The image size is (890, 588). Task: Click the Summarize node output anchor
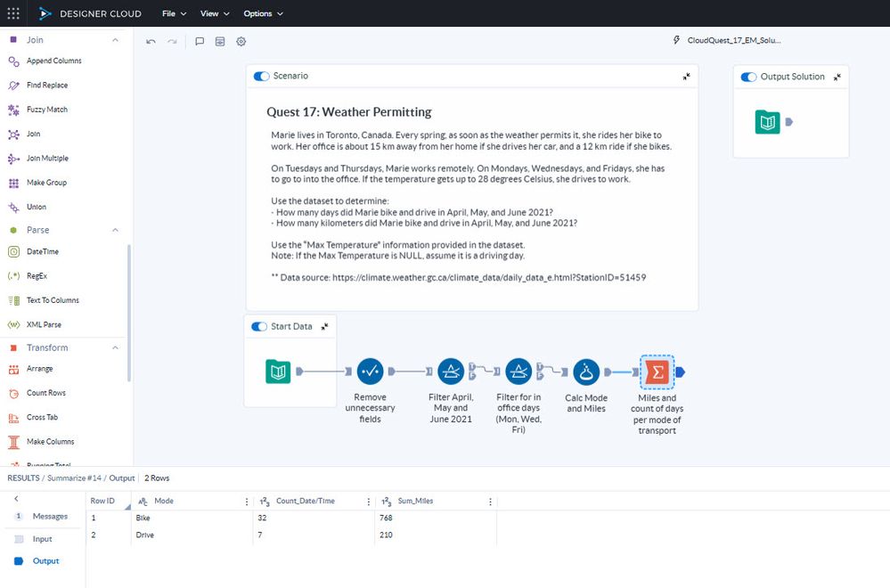(x=680, y=372)
